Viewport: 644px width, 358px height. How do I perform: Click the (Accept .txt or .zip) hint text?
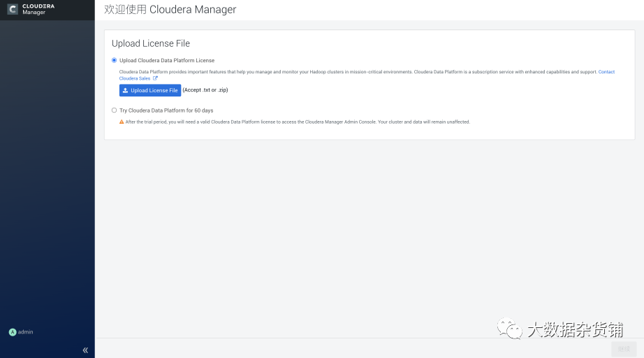click(205, 90)
